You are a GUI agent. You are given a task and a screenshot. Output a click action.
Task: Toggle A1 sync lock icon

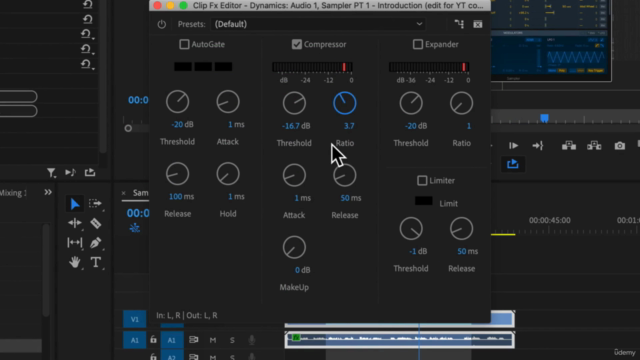pyautogui.click(x=193, y=340)
